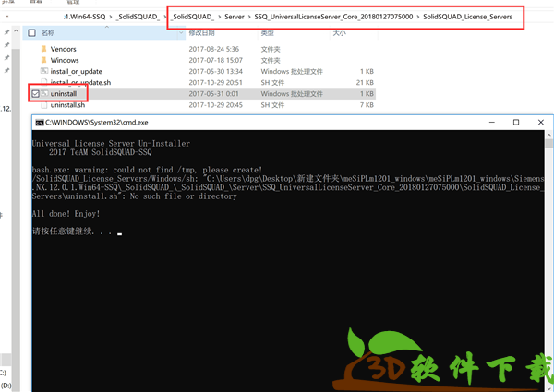Click the install_or_update.sh file icon
The width and height of the screenshot is (554, 392).
(44, 82)
